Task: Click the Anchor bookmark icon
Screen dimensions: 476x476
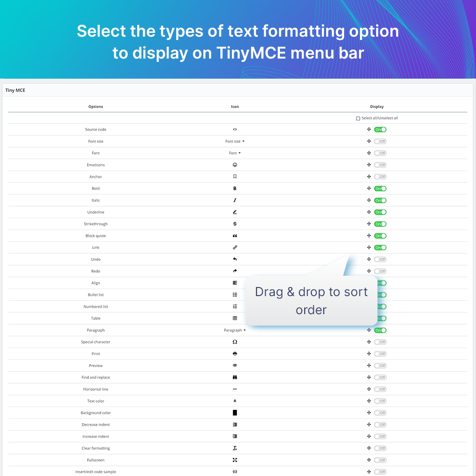Action: click(235, 177)
